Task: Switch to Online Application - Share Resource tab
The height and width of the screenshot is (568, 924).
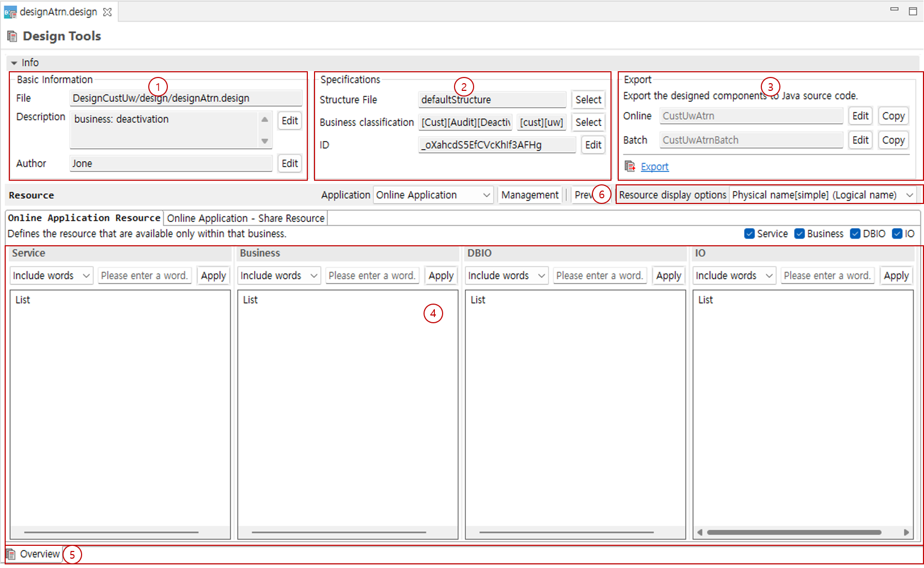Action: 245,218
